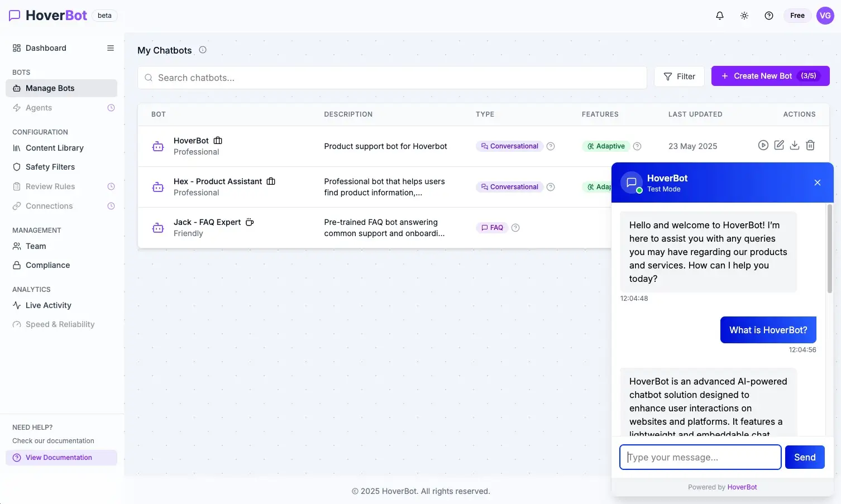Open the Adaptive feature info tooltip
Screen dimensions: 841x504
[x=638, y=146]
